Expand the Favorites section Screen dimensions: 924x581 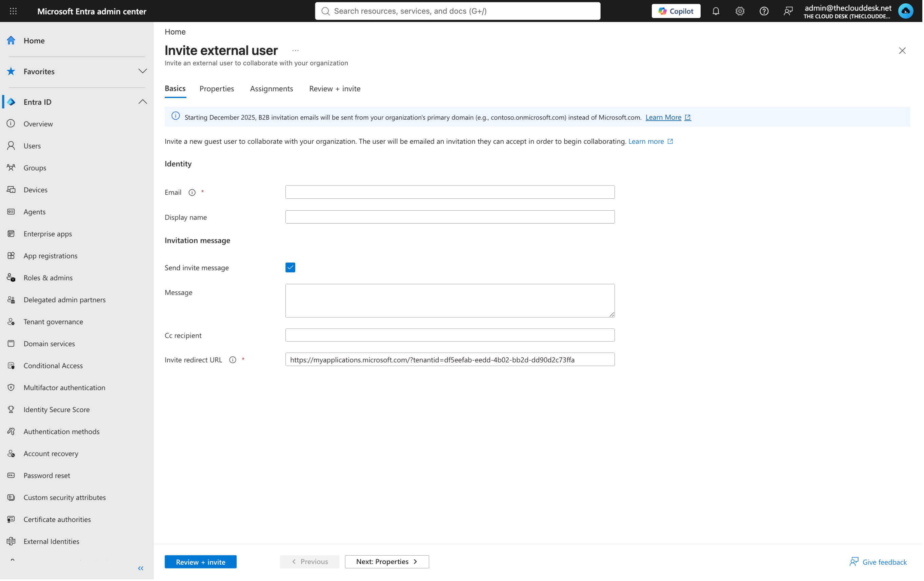click(142, 71)
